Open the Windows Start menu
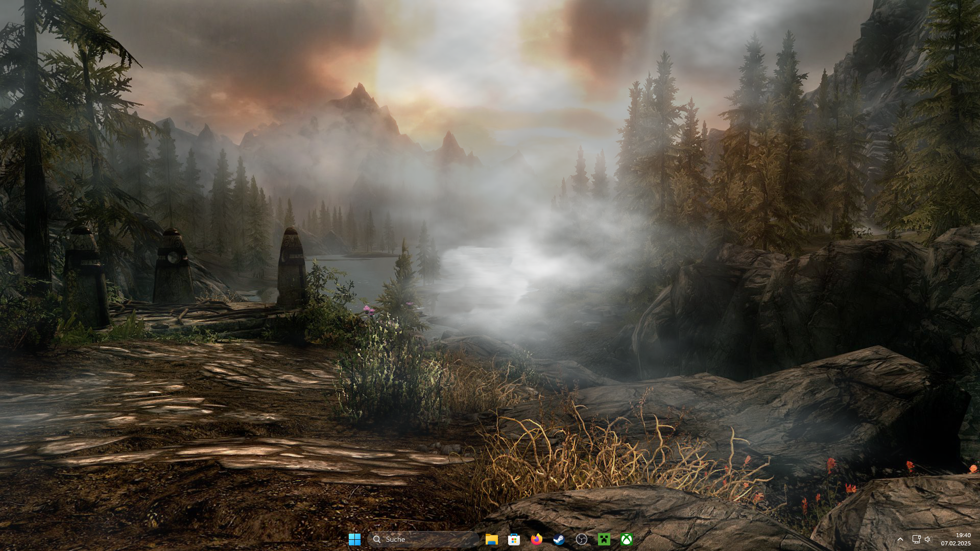Screen dimensions: 980x551 click(x=354, y=539)
